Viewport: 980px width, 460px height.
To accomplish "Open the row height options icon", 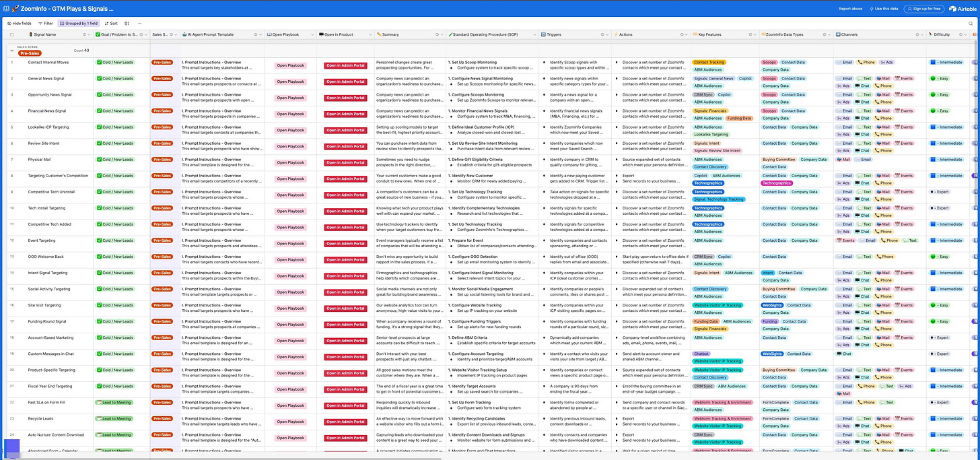I will (127, 23).
